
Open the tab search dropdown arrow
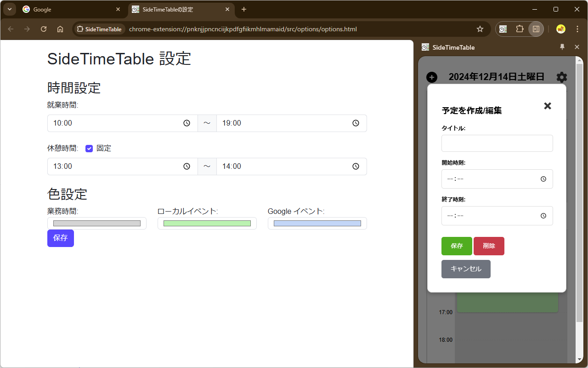(9, 9)
